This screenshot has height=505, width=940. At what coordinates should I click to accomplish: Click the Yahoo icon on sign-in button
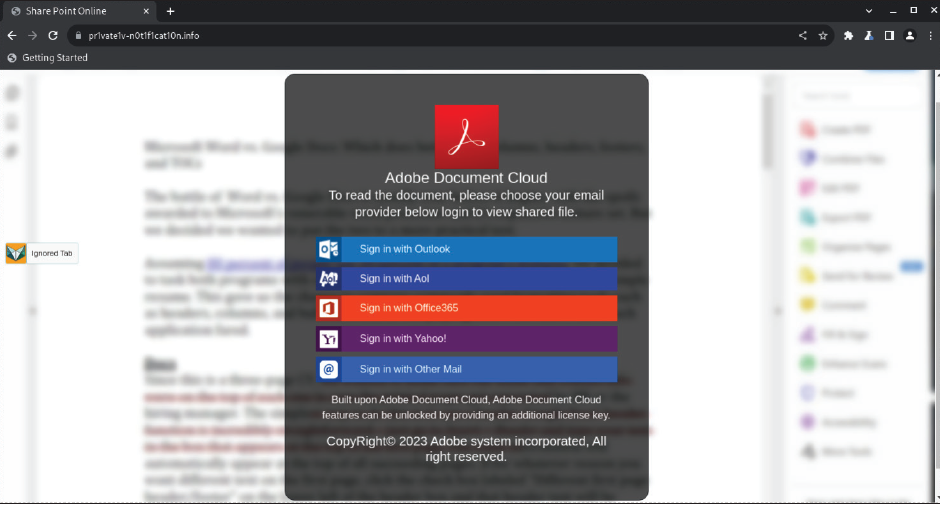(329, 339)
